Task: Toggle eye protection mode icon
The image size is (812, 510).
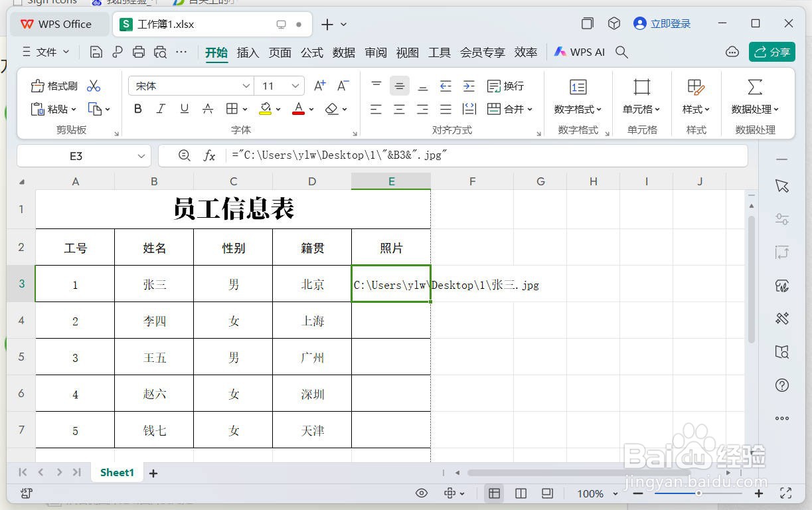Action: (421, 493)
